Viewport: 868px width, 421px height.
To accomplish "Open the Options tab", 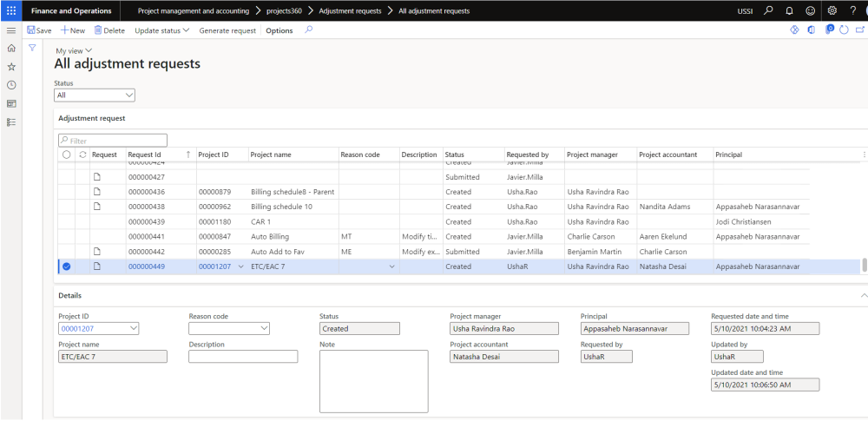I will [279, 30].
